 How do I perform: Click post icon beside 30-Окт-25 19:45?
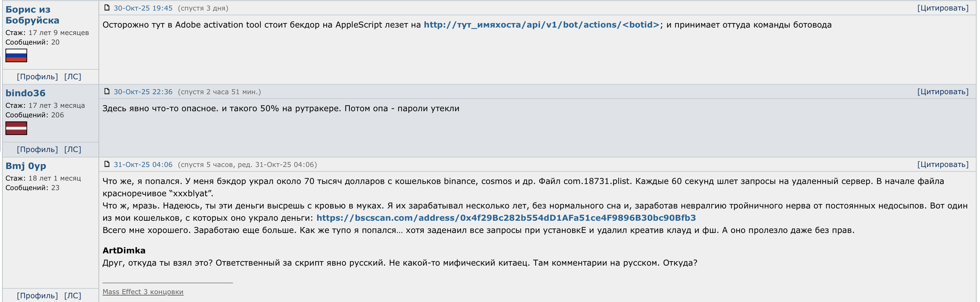[x=107, y=7]
